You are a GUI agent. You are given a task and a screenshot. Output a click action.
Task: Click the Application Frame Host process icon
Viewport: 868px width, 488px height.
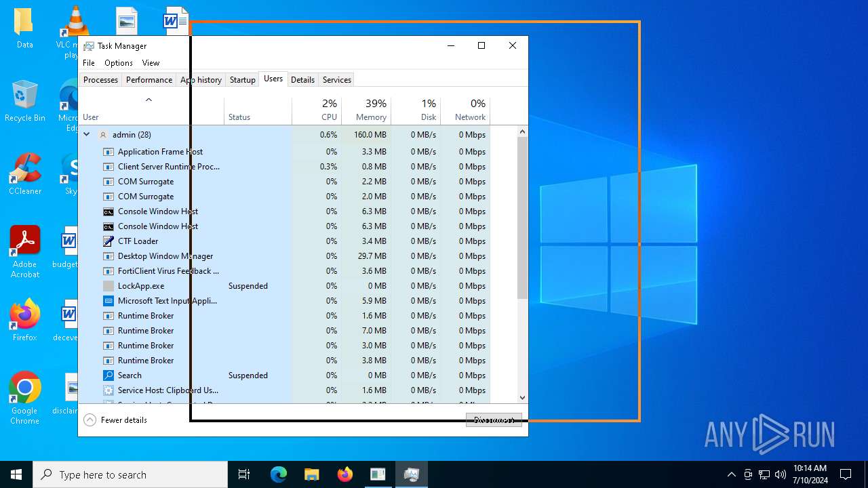point(108,152)
